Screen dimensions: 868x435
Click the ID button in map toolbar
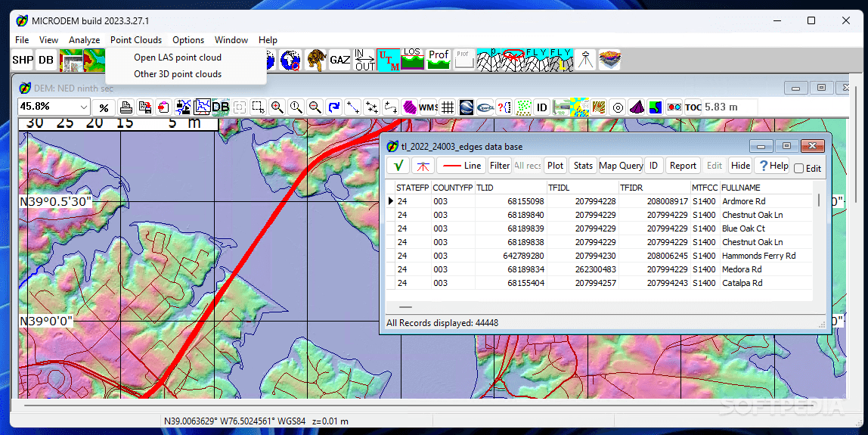pos(542,107)
